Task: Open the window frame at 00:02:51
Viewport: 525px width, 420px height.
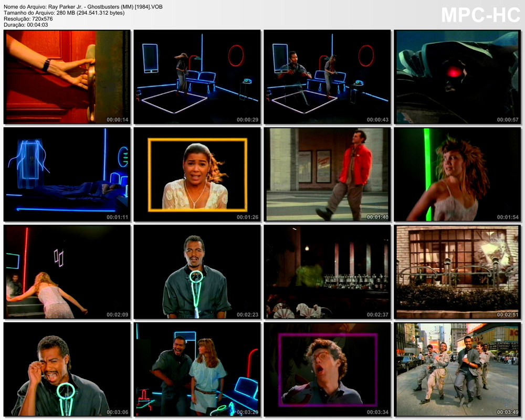Action: tap(457, 272)
